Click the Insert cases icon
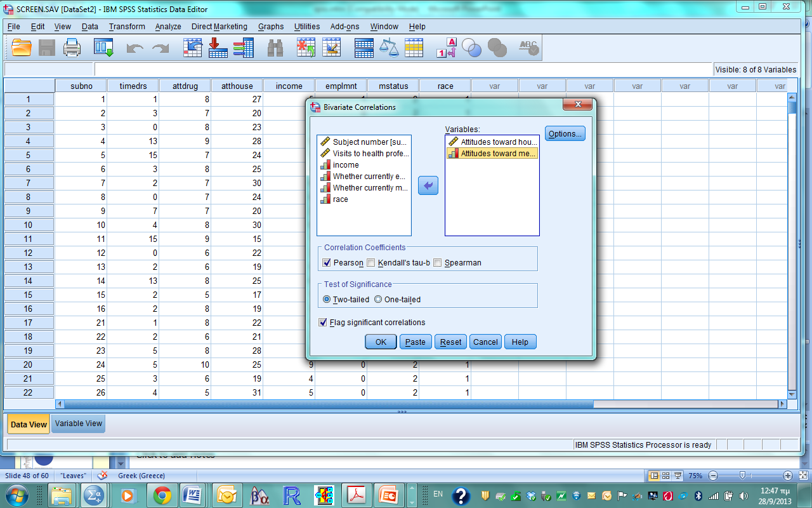 (306, 48)
